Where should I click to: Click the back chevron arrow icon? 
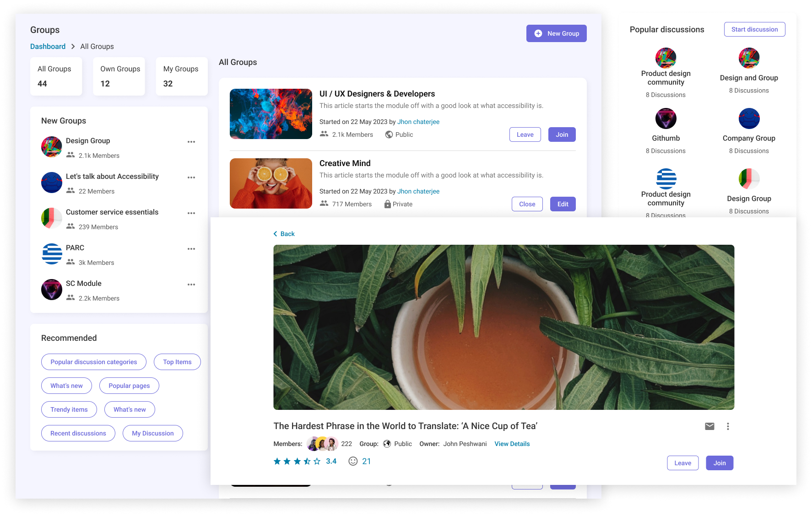click(x=276, y=234)
